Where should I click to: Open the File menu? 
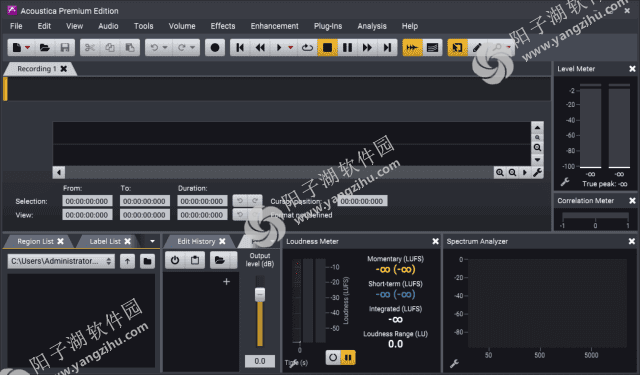pos(16,26)
